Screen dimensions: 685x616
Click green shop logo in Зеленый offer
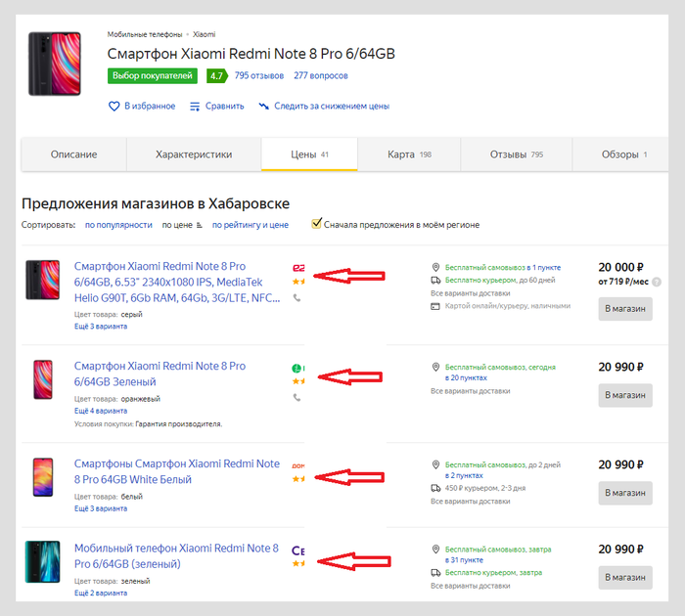(298, 369)
